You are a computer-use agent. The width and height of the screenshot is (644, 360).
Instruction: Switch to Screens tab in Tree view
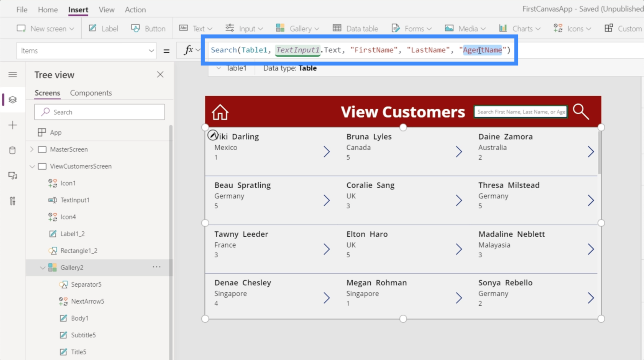(47, 93)
